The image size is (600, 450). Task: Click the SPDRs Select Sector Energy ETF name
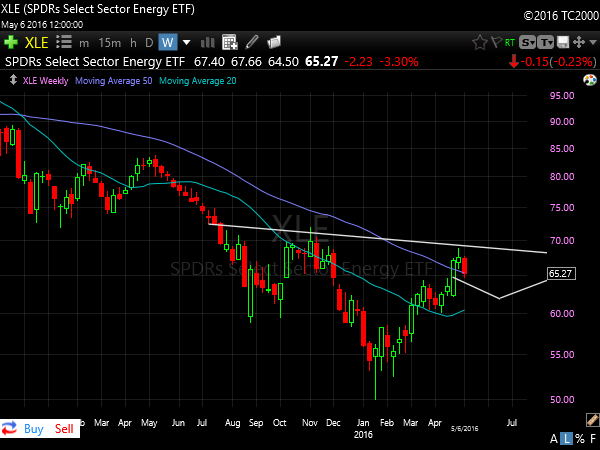95,62
